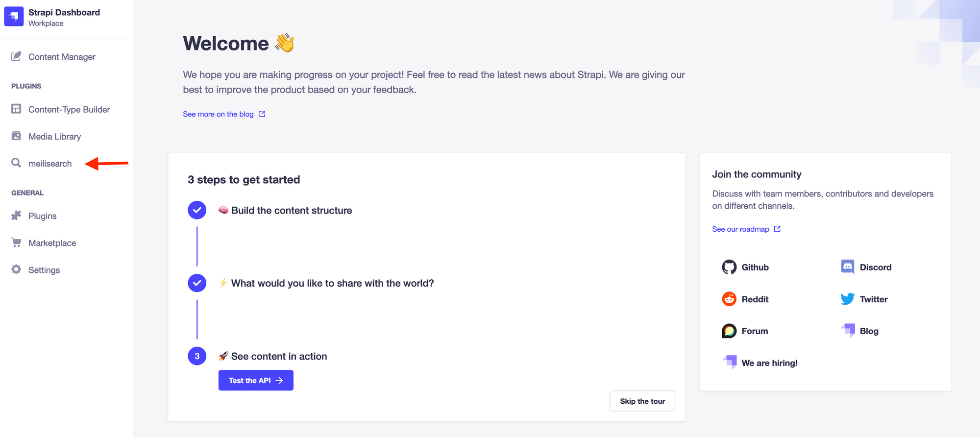The height and width of the screenshot is (438, 980).
Task: Click the Content-Type Builder layout icon
Action: pyautogui.click(x=16, y=109)
